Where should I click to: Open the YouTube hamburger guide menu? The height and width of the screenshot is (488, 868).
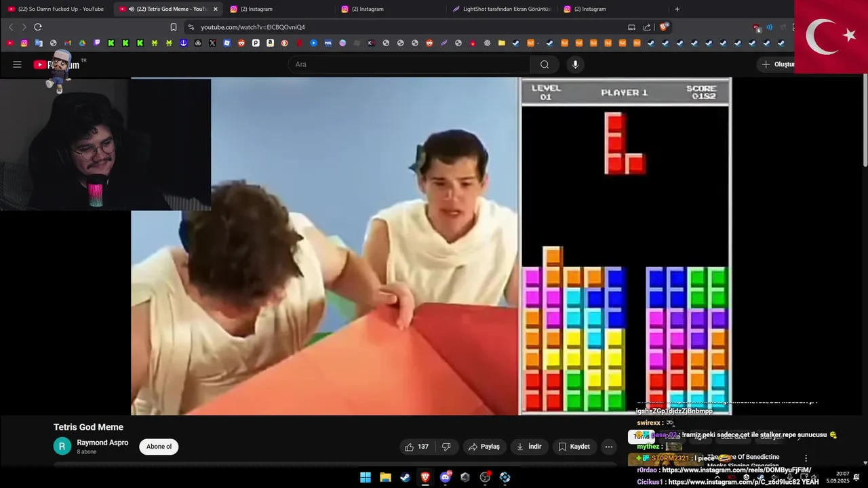point(17,64)
